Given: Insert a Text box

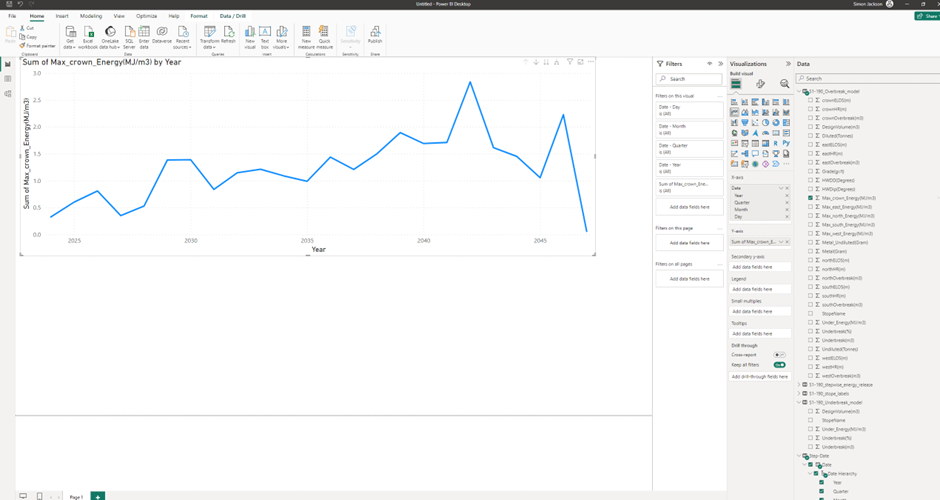Looking at the screenshot, I should click(x=265, y=37).
